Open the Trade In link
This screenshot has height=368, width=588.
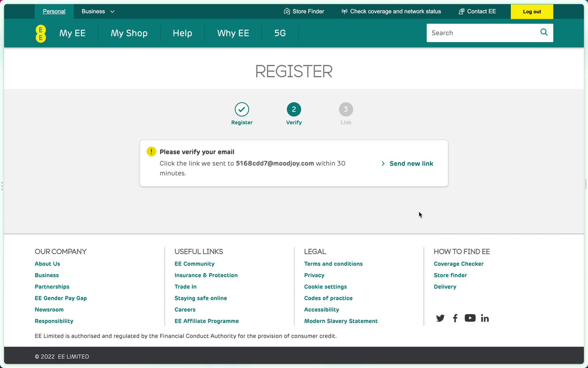(x=186, y=287)
